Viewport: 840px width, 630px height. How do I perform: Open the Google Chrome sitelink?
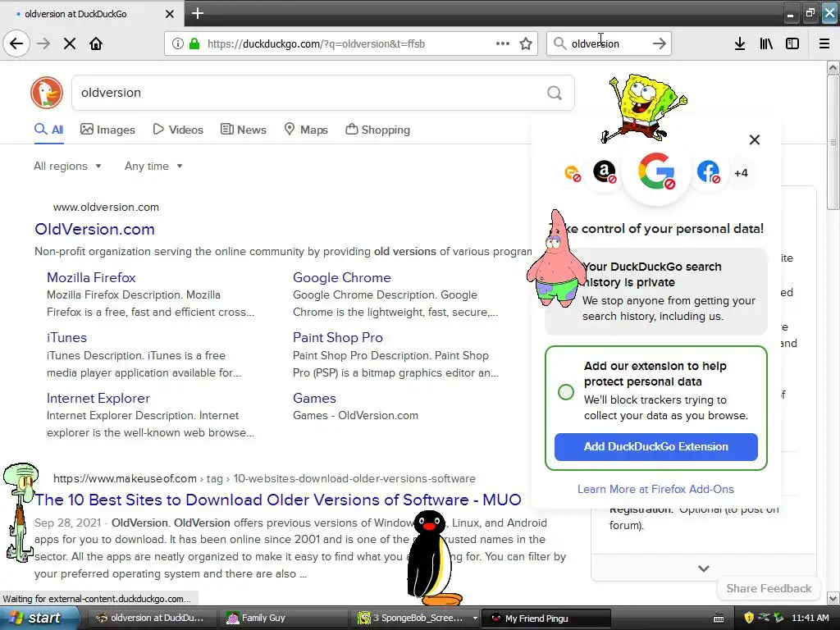(342, 277)
